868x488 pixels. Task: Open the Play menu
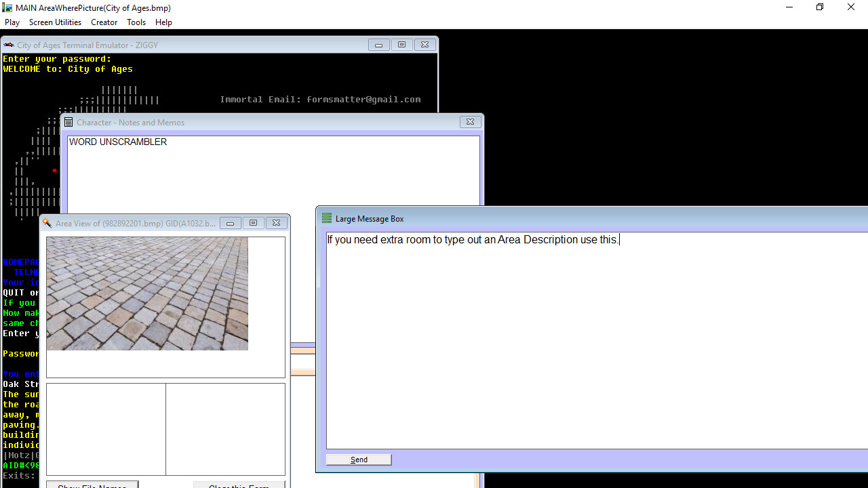pos(12,22)
